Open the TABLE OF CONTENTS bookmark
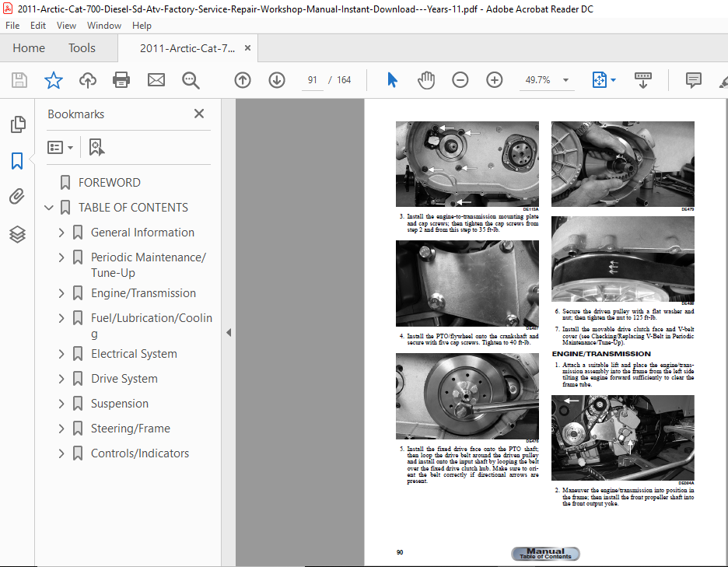Screen dimensions: 728x567 click(x=133, y=208)
